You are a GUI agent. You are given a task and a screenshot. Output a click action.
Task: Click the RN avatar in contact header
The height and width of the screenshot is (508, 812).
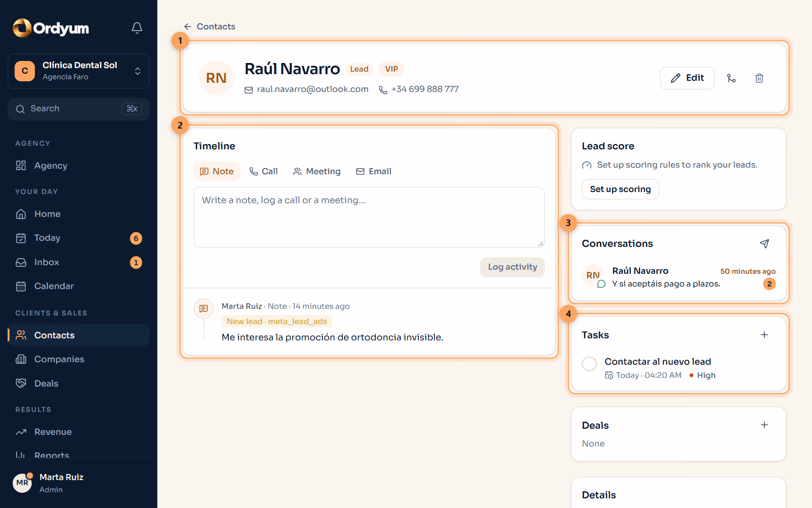pyautogui.click(x=216, y=78)
